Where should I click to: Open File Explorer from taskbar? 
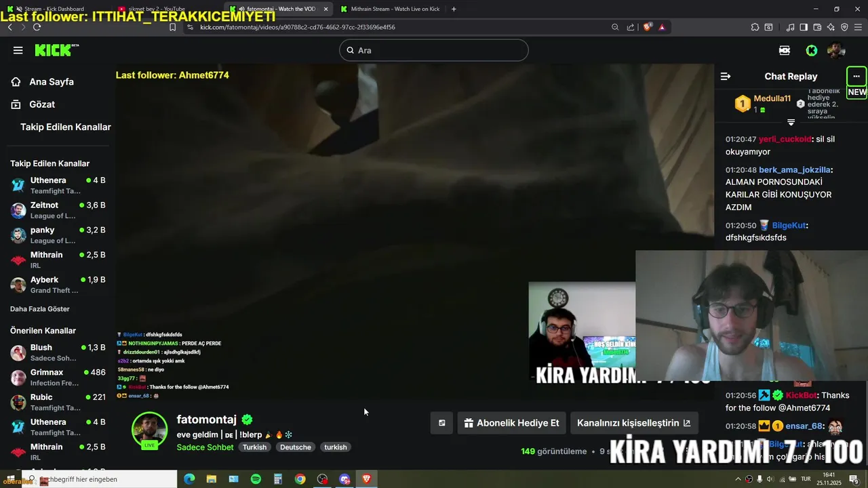click(212, 479)
